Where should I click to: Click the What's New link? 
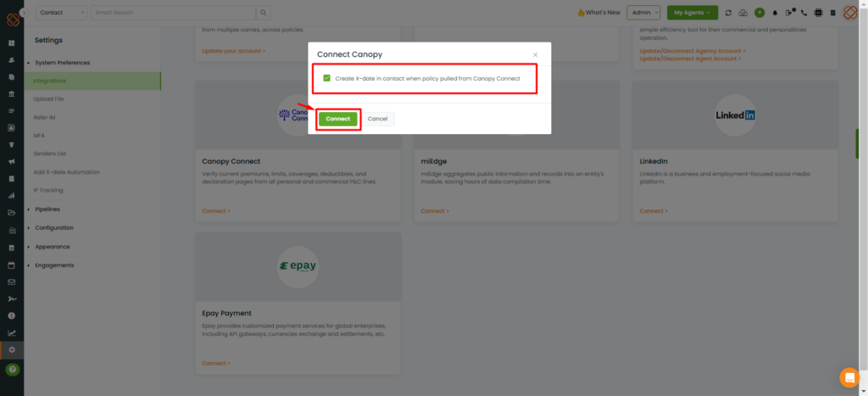point(598,12)
